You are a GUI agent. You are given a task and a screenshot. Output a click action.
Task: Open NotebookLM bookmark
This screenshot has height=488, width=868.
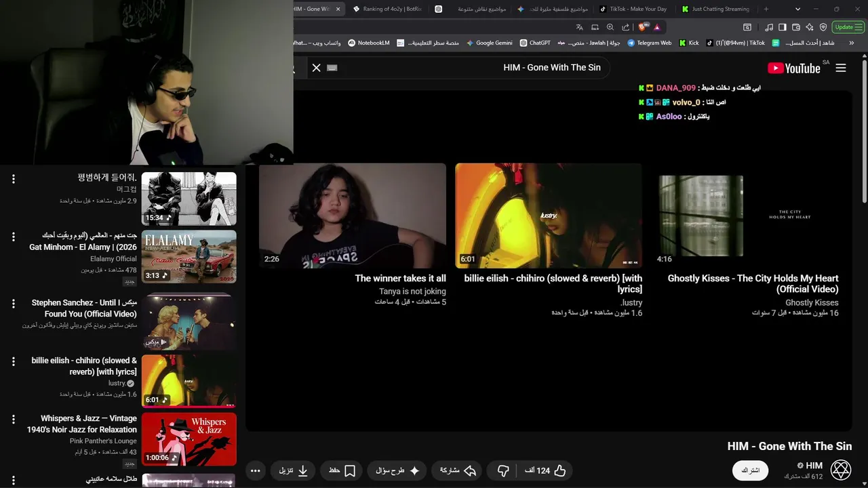pyautogui.click(x=369, y=43)
